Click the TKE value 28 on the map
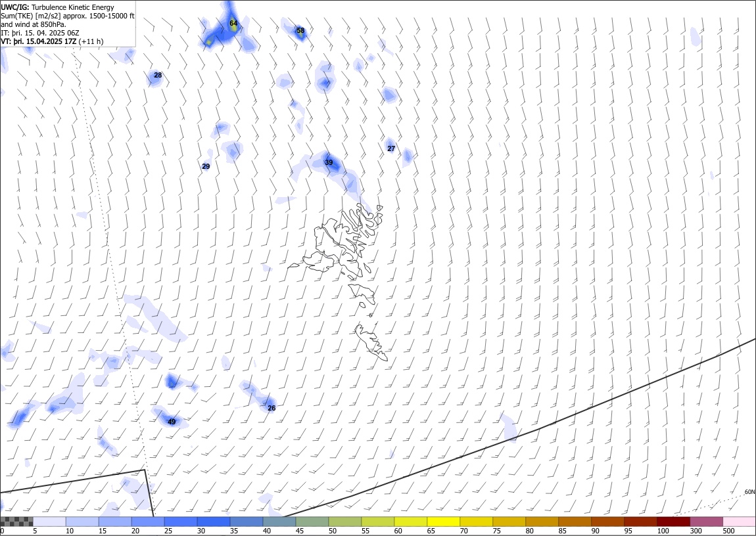This screenshot has width=756, height=536. click(x=158, y=75)
